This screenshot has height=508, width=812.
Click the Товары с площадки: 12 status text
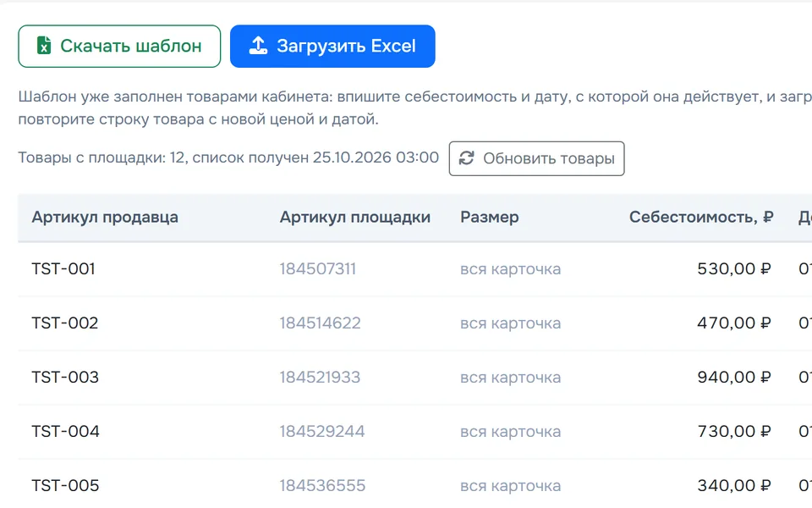coord(228,157)
